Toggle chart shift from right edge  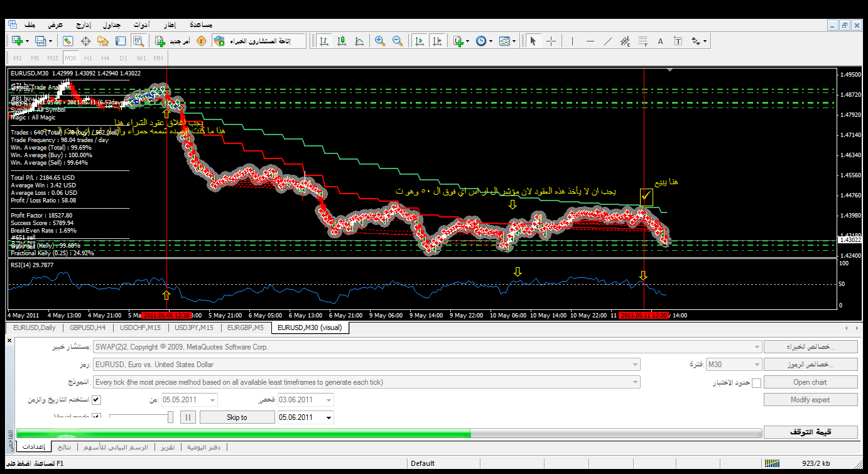pyautogui.click(x=437, y=41)
